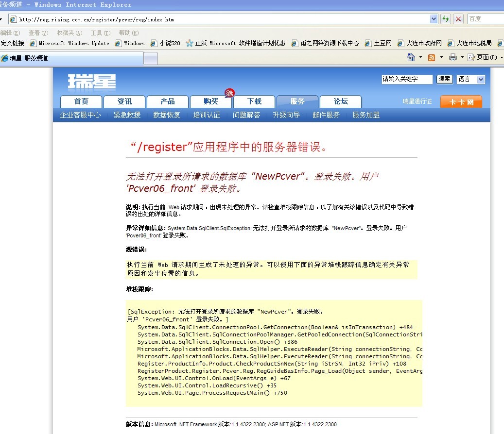Image resolution: width=504 pixels, height=434 pixels.
Task: Click the red 抢 badge icon
Action: (x=229, y=93)
